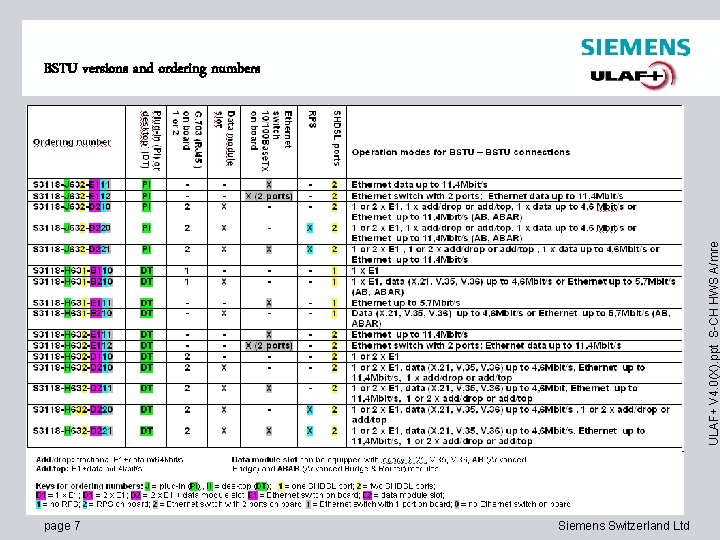Click ordering number S3118-H632-D211

(x=73, y=388)
